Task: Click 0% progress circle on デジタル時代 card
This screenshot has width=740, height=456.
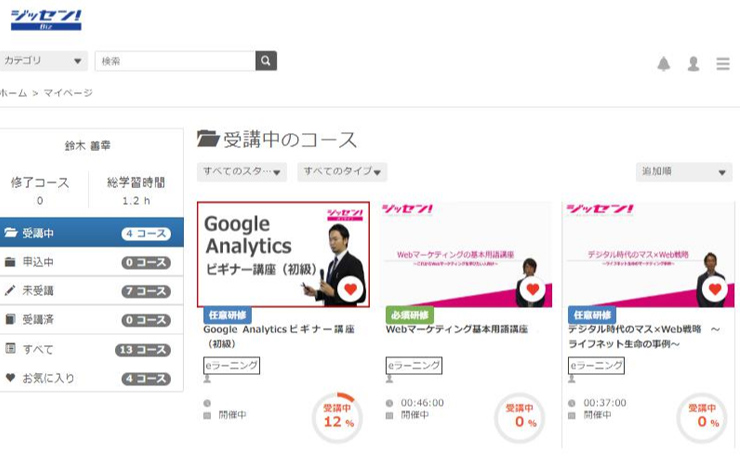Action: (x=702, y=417)
